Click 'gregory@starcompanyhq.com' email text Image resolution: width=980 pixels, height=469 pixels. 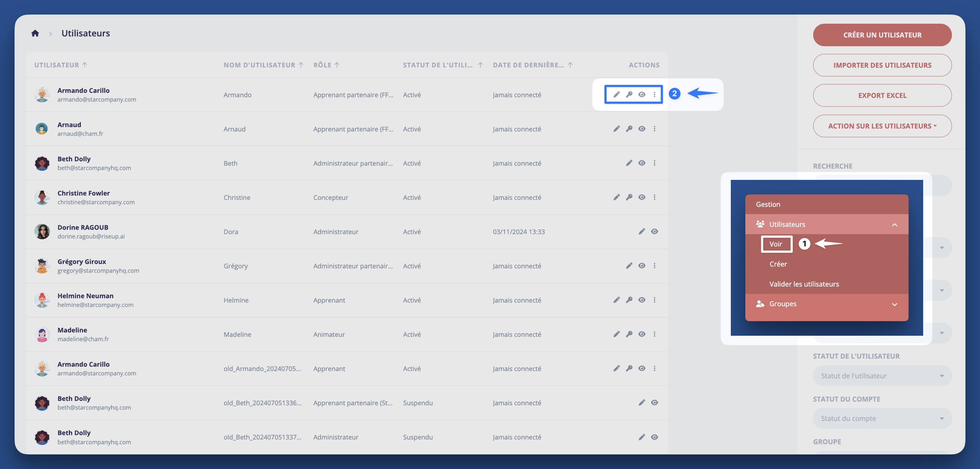(98, 271)
